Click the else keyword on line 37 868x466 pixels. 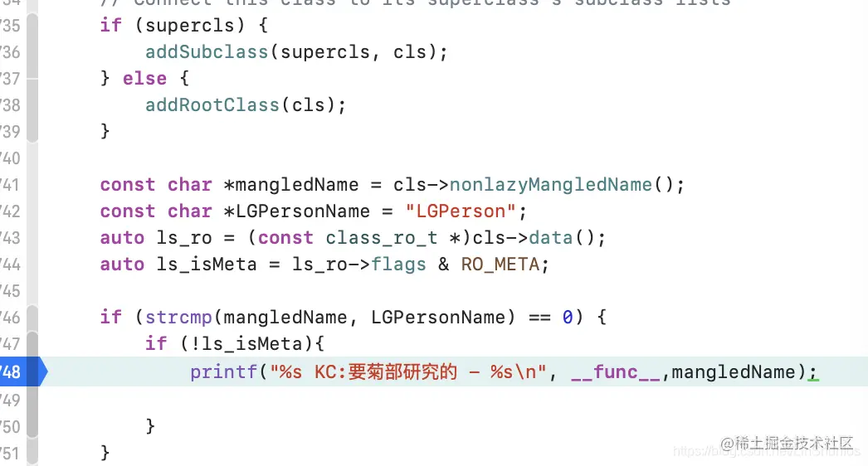144,79
